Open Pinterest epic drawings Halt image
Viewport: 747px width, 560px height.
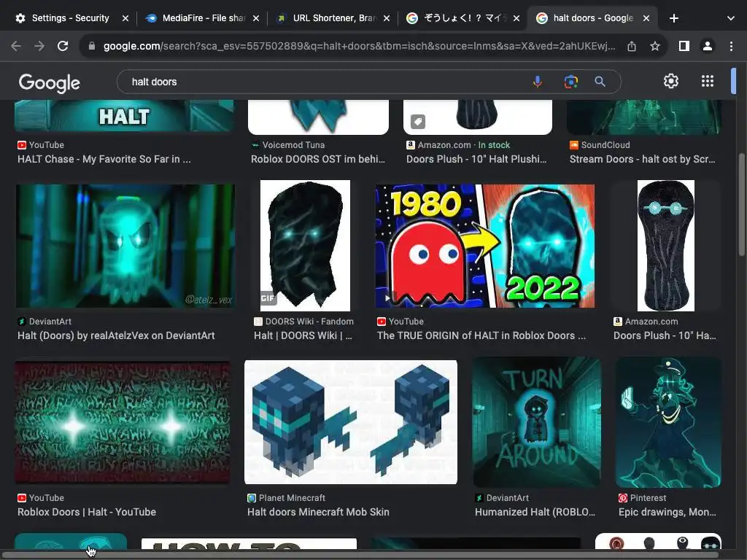[x=668, y=422]
